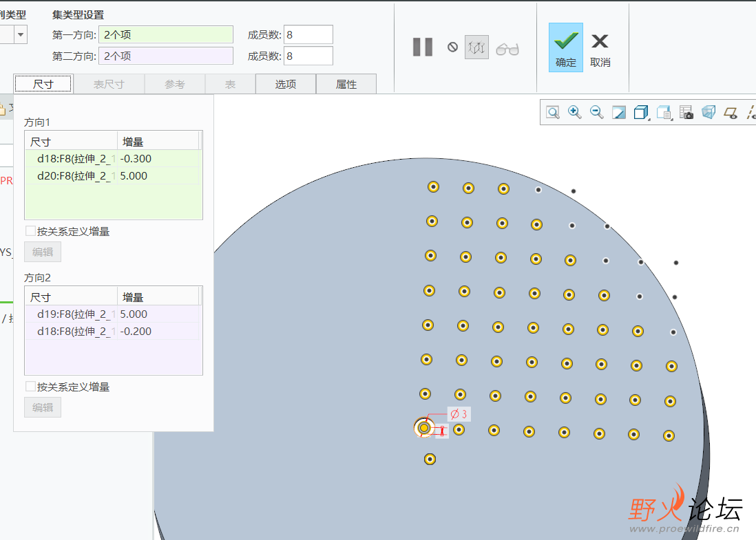Click the Zoom In icon

point(574,112)
